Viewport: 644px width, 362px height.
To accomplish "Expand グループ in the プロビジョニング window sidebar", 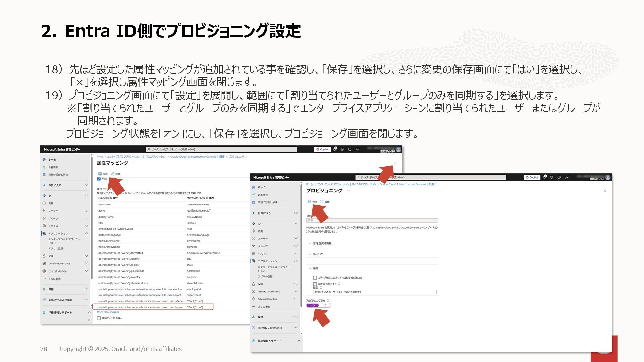I will 296,246.
